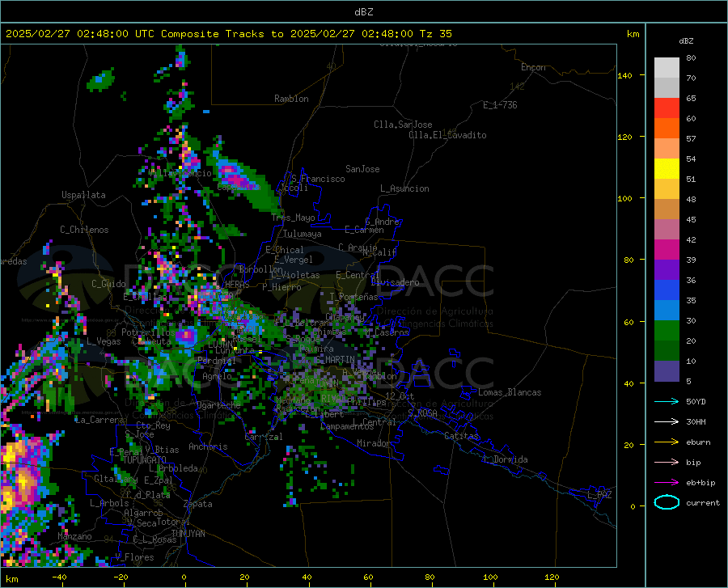The width and height of the screenshot is (728, 588).
Task: Click the '80' value atop the color scale
Action: pos(691,58)
